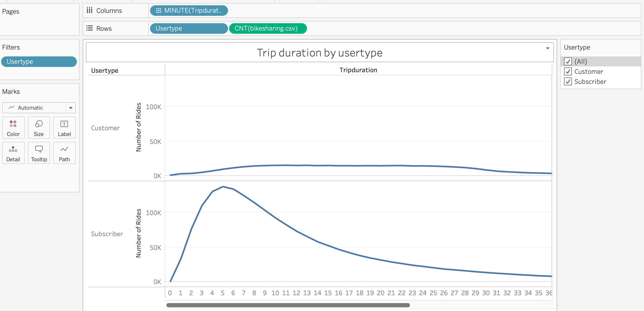644x311 pixels.
Task: Click the Tripduration axis header label
Action: pos(358,70)
